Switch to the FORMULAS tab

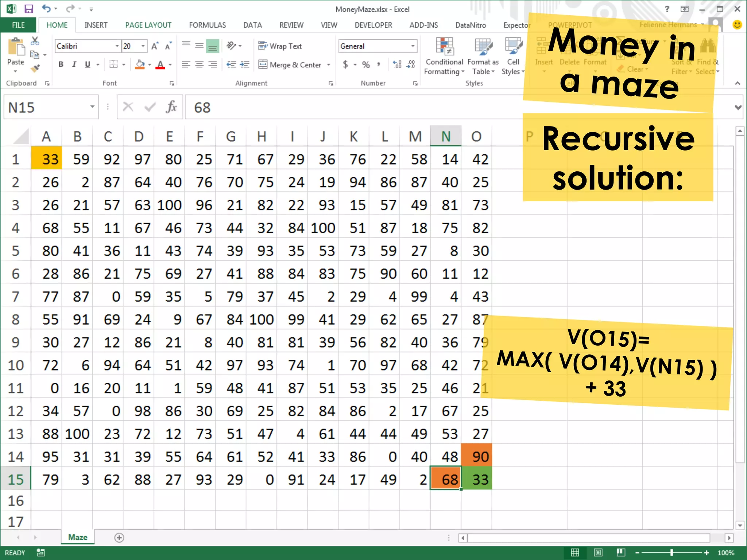(208, 25)
